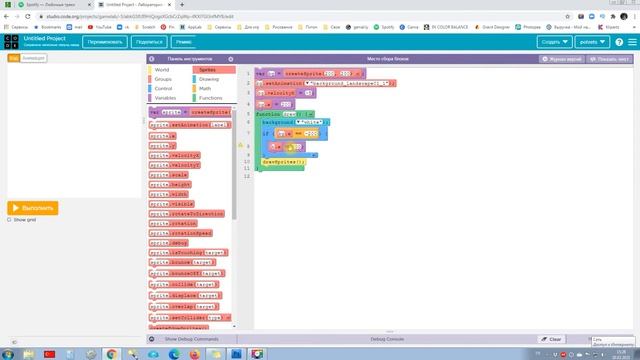The image size is (640, 360).
Task: Select sprite.visible block in toolbox
Action: (x=171, y=204)
